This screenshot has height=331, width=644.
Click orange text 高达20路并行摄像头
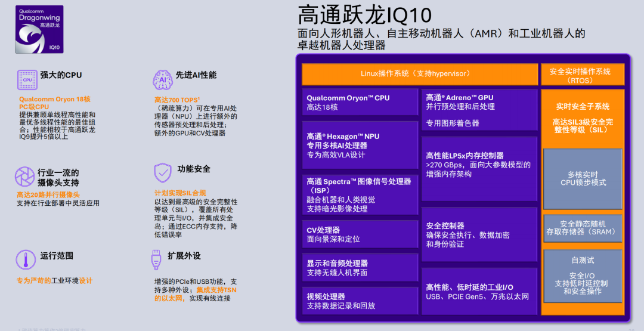[x=48, y=195]
